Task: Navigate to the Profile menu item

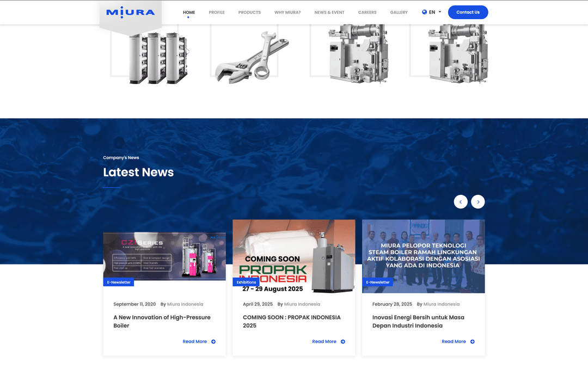Action: [217, 13]
